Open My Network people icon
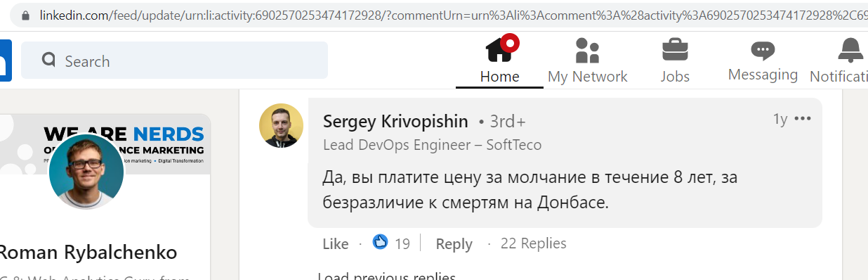868x280 pixels. coord(587,51)
